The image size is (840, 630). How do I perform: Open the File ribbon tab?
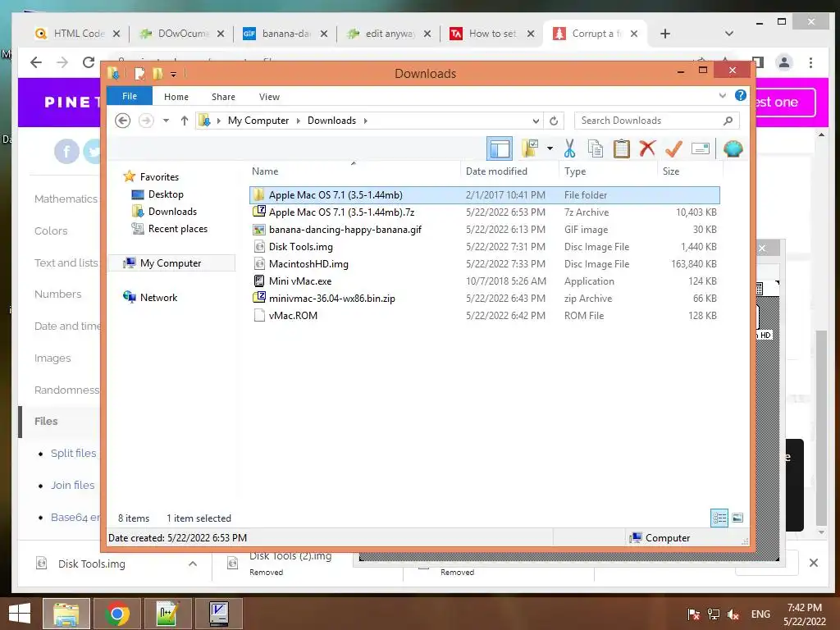click(130, 96)
